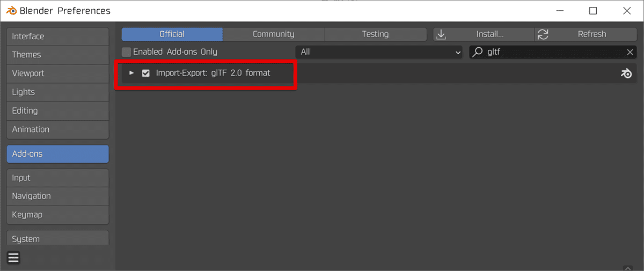Go to Viewport preferences
Image resolution: width=644 pixels, height=271 pixels.
click(x=57, y=74)
